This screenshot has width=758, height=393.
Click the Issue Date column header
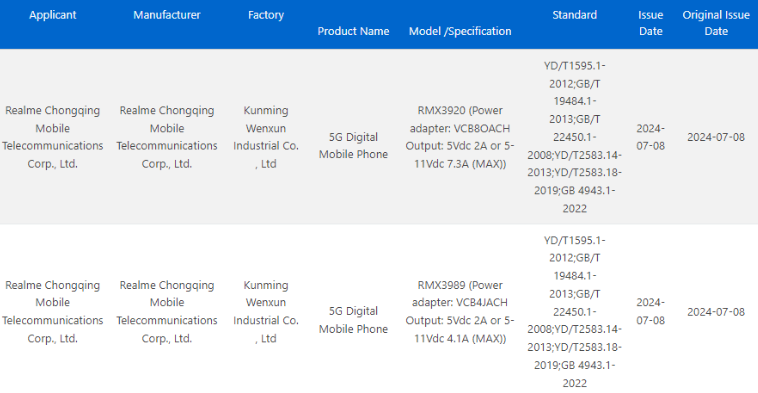(x=651, y=23)
